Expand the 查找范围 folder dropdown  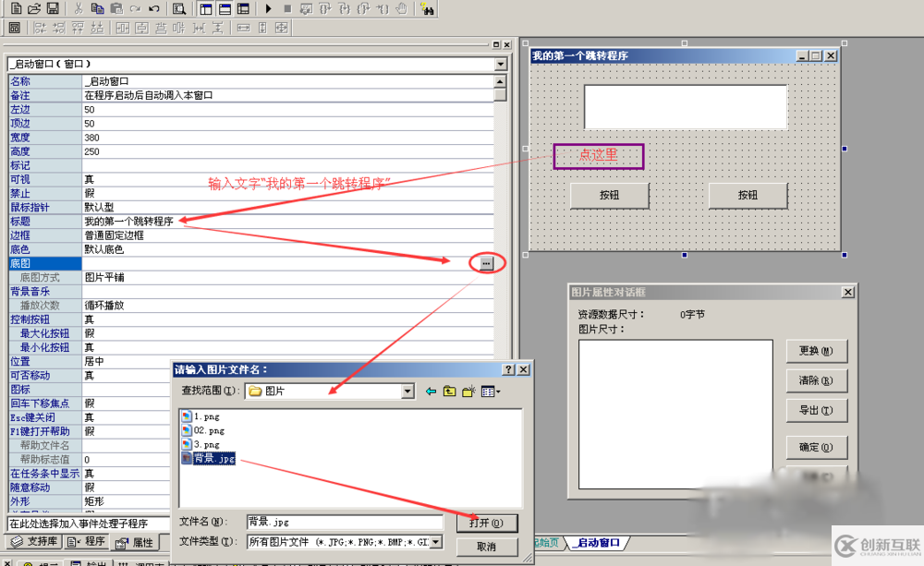pos(407,391)
